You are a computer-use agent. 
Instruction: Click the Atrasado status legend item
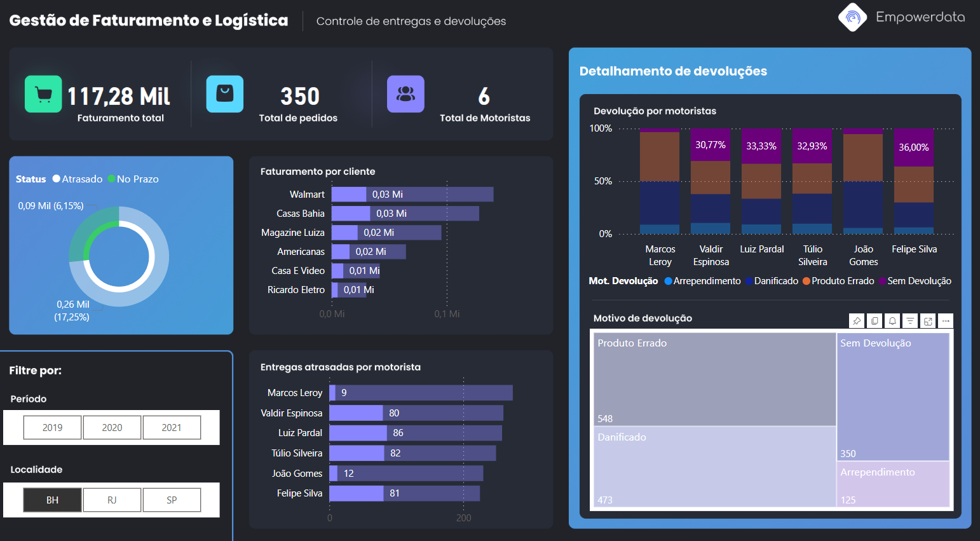(x=78, y=179)
